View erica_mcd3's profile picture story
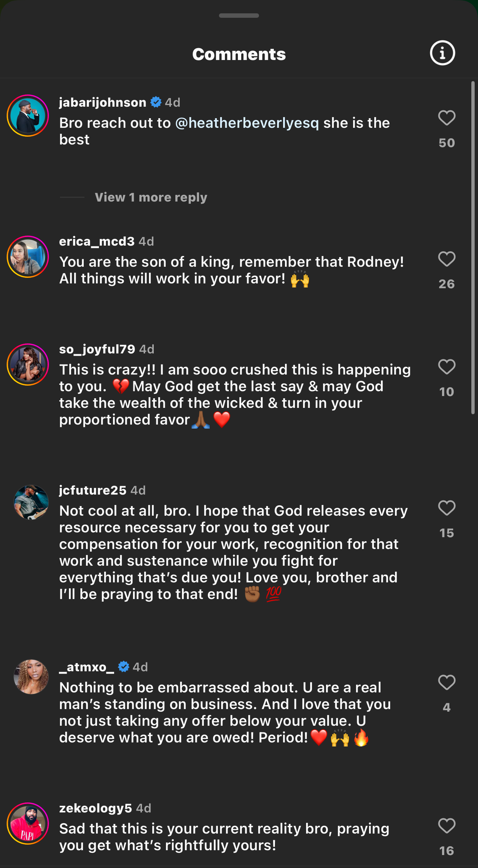 (x=28, y=256)
